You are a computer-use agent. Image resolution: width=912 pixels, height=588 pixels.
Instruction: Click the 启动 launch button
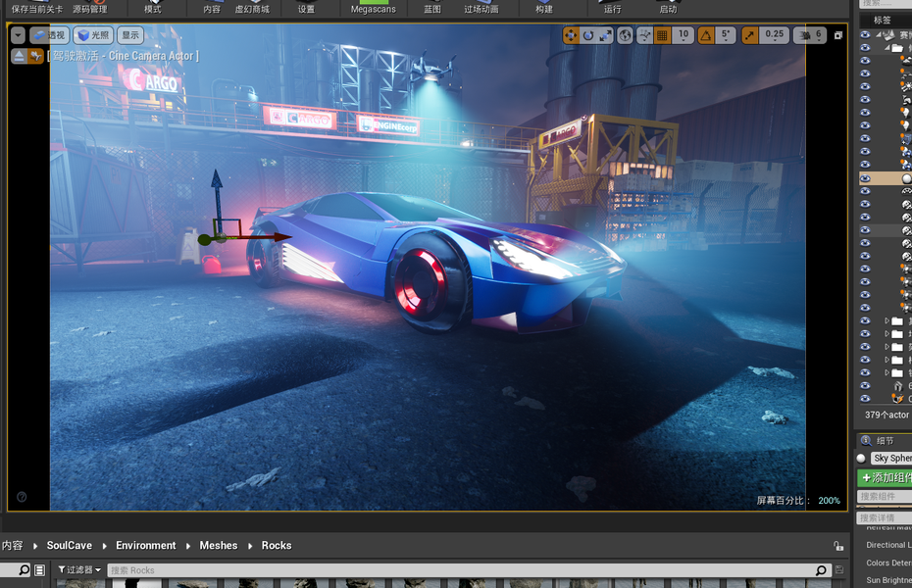[x=668, y=8]
